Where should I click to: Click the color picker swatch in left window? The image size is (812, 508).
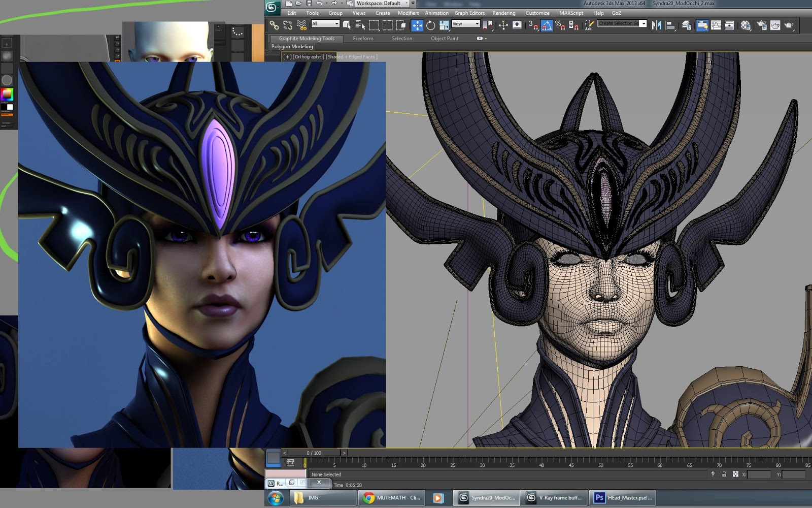(x=7, y=94)
